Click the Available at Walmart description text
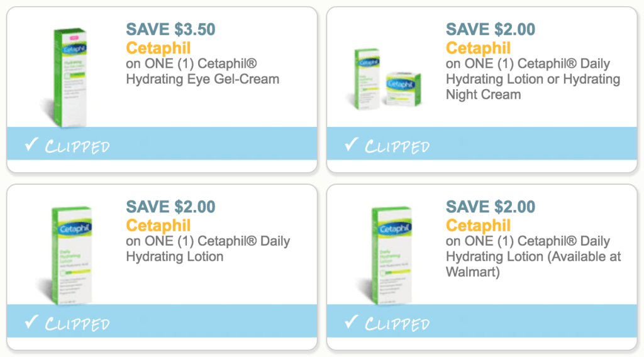Viewport: 644px width, 357px height. point(533,256)
